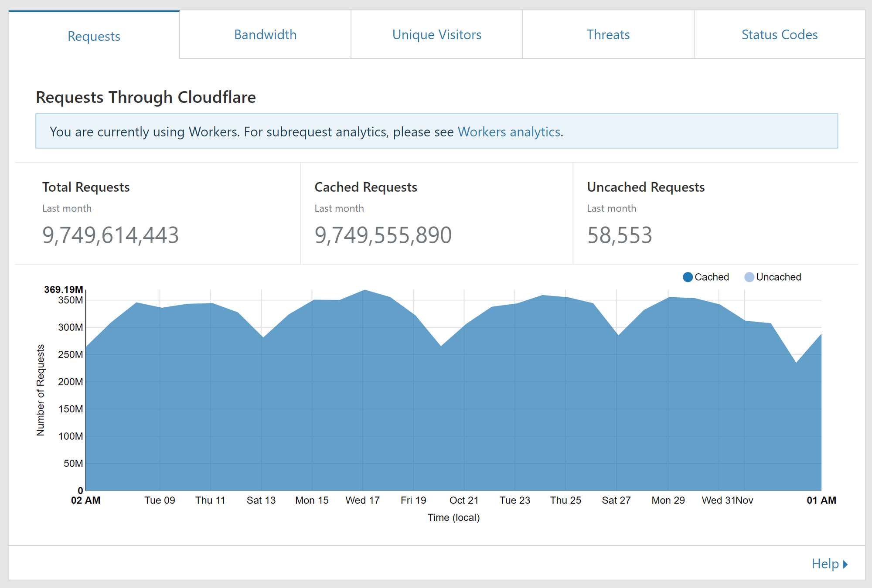872x588 pixels.
Task: Click the Total Requests value 9,749,614,443
Action: 110,235
